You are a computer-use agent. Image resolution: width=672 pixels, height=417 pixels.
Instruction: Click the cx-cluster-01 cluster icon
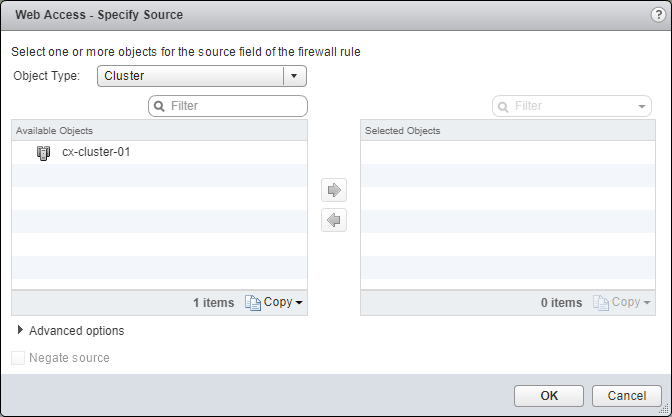click(x=43, y=153)
